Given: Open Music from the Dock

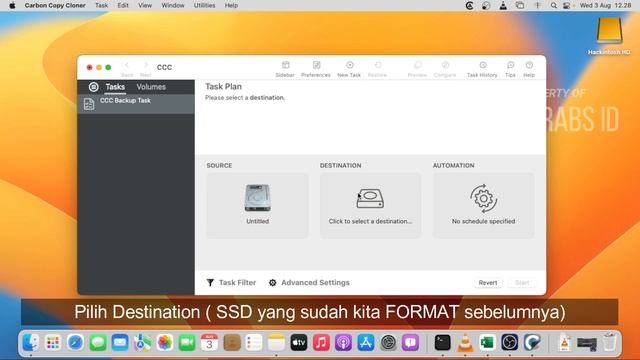Looking at the screenshot, I should pyautogui.click(x=321, y=342).
